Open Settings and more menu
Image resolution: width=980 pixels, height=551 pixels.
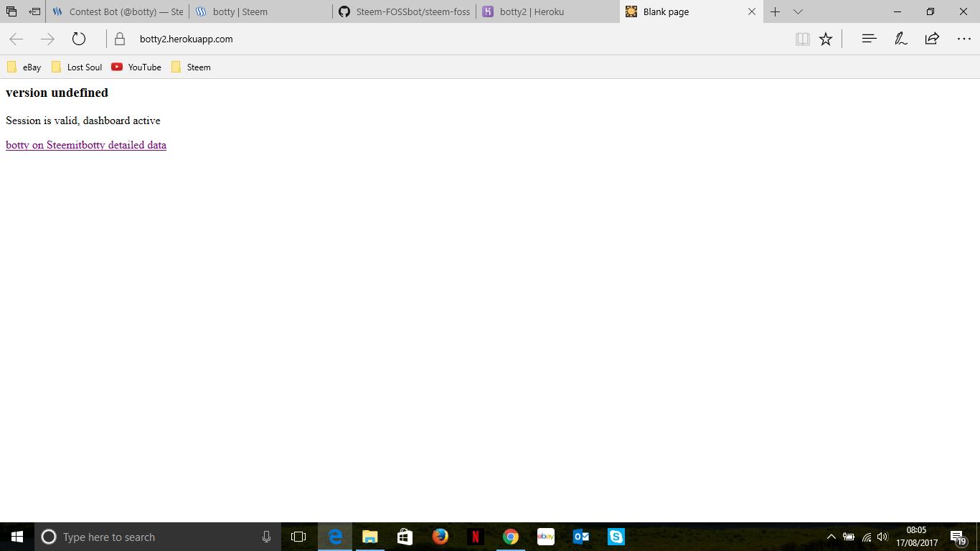coord(964,39)
